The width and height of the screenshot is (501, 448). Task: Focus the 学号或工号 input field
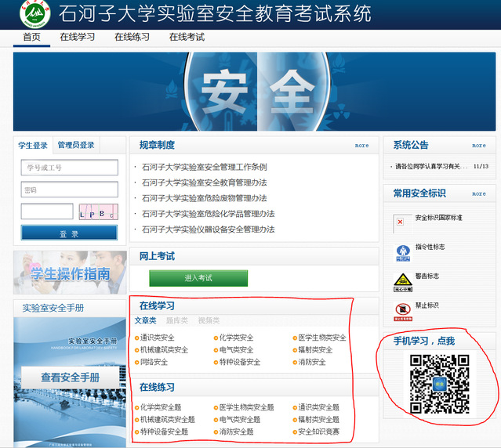click(69, 168)
